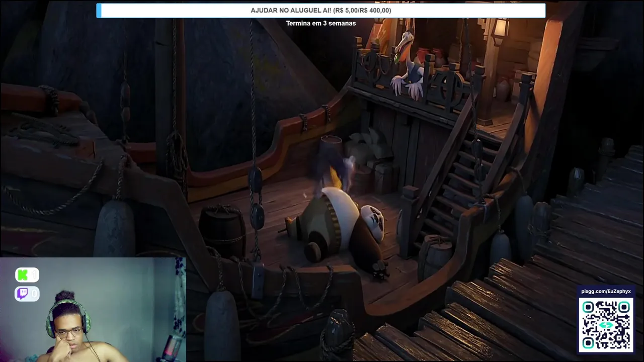The image size is (644, 362).
Task: Open the pixgg.com/EuZephyx link text
Action: pyautogui.click(x=606, y=291)
